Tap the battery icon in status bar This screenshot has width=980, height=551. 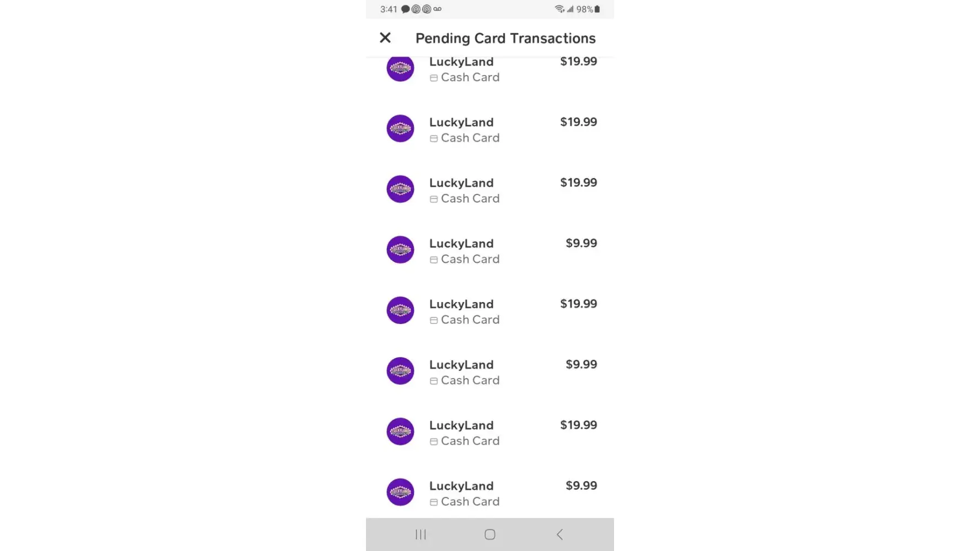(x=597, y=9)
